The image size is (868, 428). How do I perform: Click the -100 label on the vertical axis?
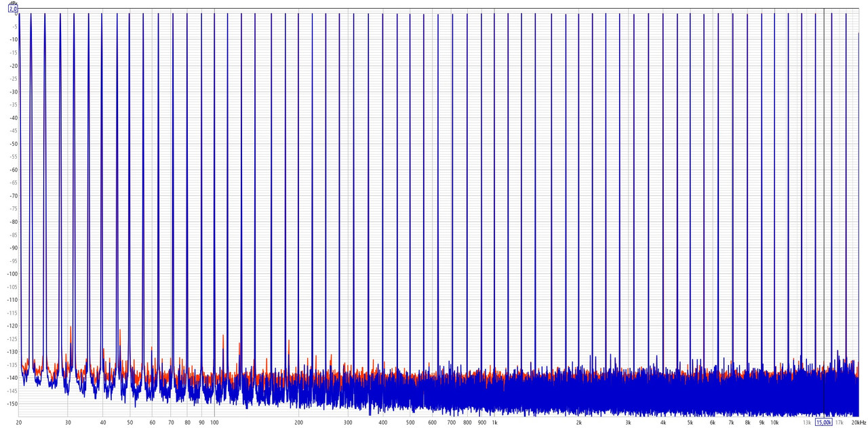point(12,274)
